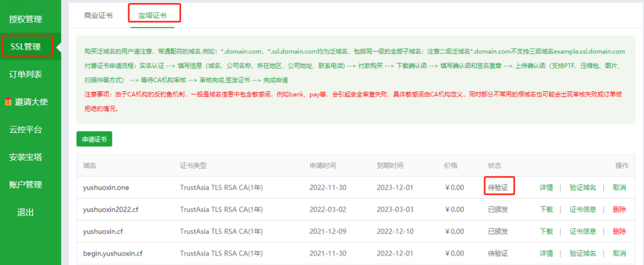The image size is (644, 265).
Task: Click 下载 for the yushuoxin.cf certificate
Action: click(x=546, y=231)
